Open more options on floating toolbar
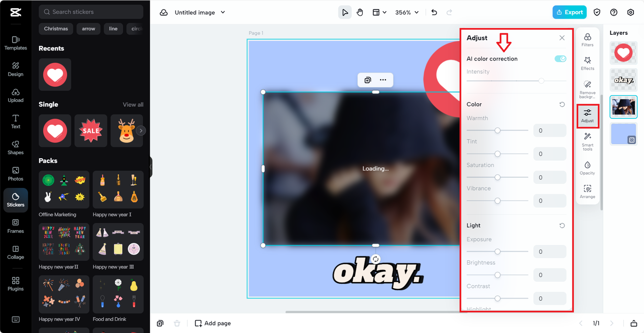The width and height of the screenshot is (644, 333). (x=383, y=80)
